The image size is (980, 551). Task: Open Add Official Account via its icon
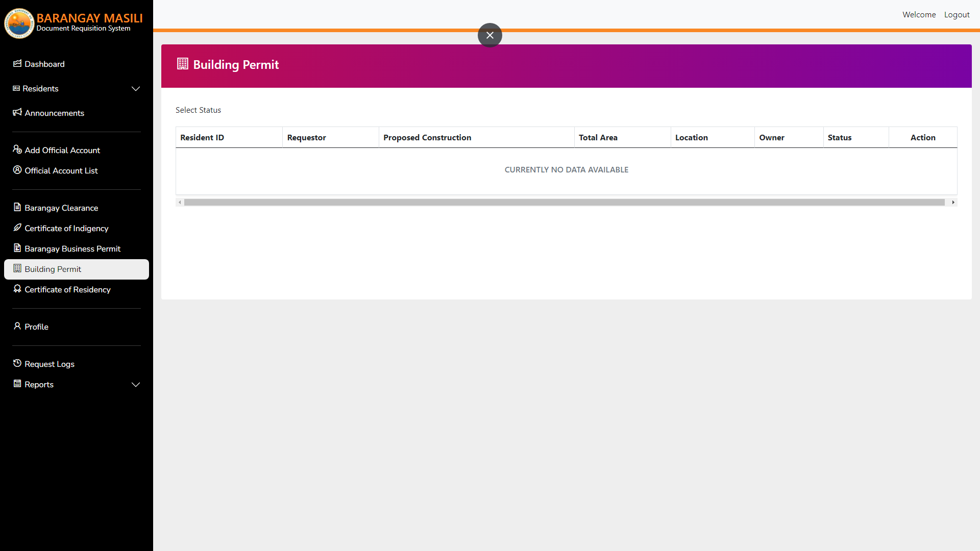click(17, 150)
